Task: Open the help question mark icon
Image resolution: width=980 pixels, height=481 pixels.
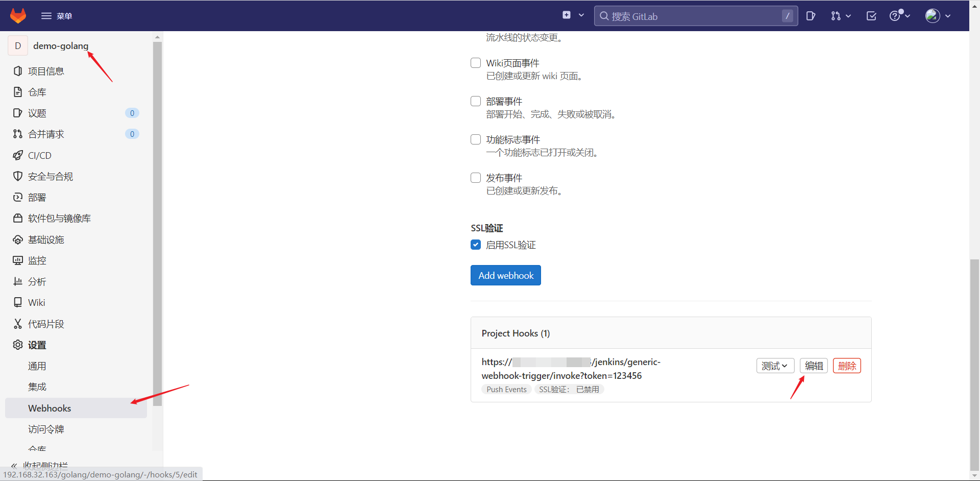Action: pyautogui.click(x=895, y=16)
